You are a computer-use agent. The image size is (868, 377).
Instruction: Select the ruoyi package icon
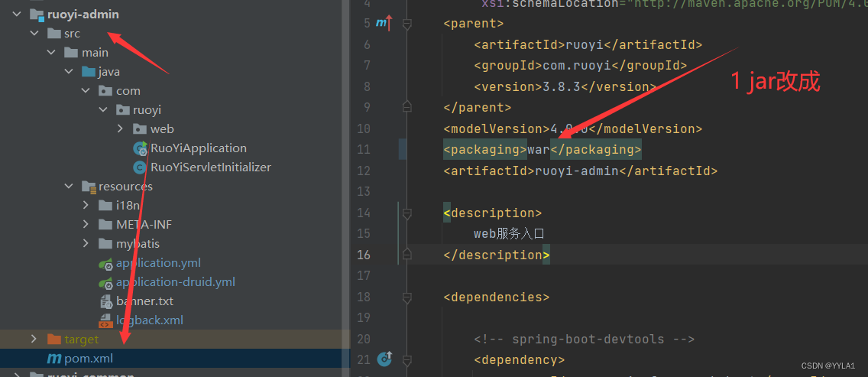[122, 110]
